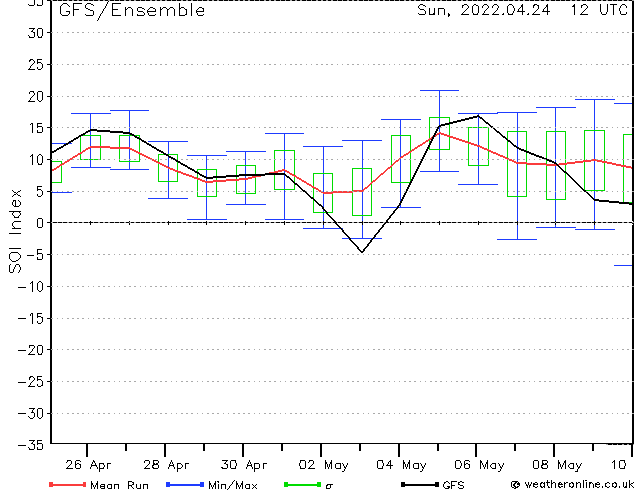Click the GFS line minimum near 03 May
The image size is (634, 490).
[x=362, y=252]
